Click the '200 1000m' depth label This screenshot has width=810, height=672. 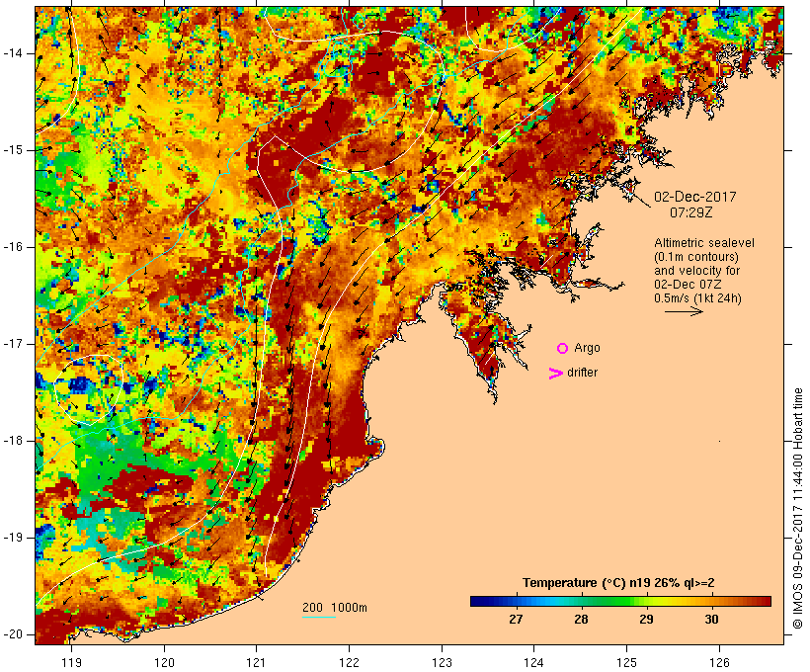click(x=335, y=608)
